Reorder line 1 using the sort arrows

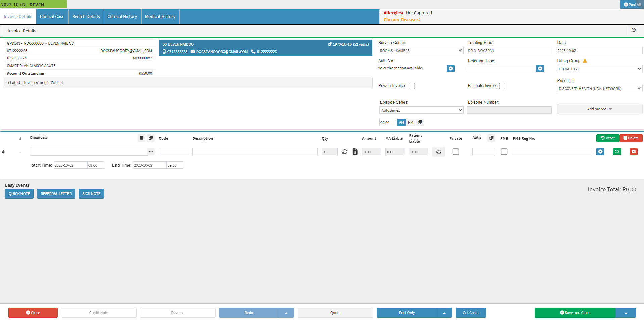(x=3, y=152)
